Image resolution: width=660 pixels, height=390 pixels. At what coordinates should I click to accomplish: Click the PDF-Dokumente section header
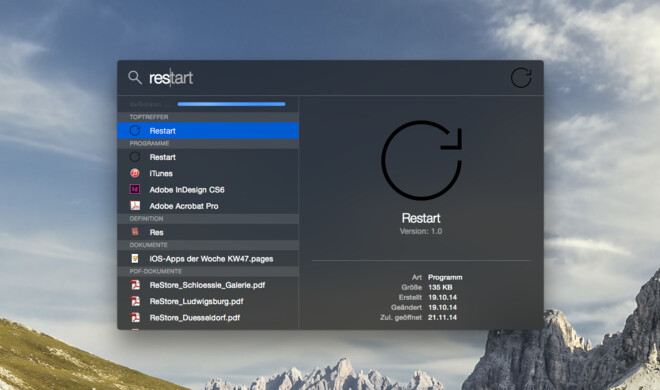pyautogui.click(x=208, y=271)
